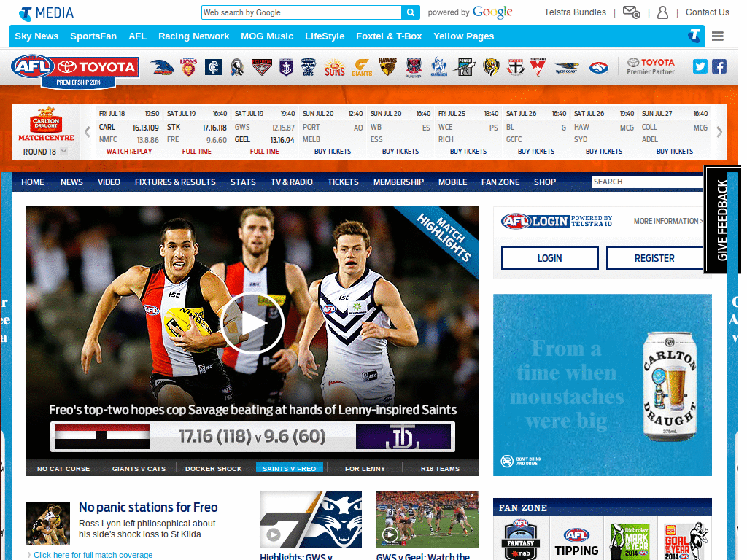This screenshot has height=560, width=747.
Task: Select the No Cat Curse story tab
Action: 63,469
